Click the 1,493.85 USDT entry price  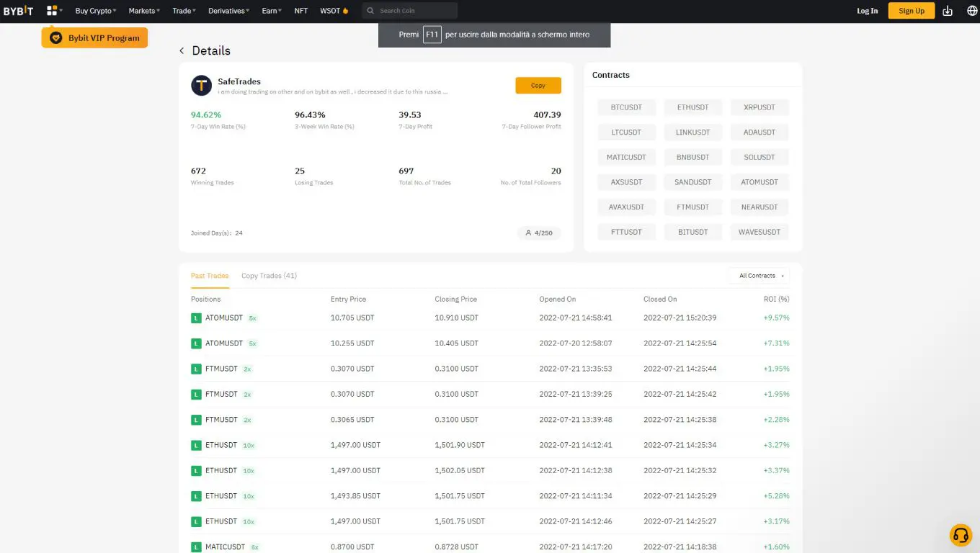click(x=355, y=496)
